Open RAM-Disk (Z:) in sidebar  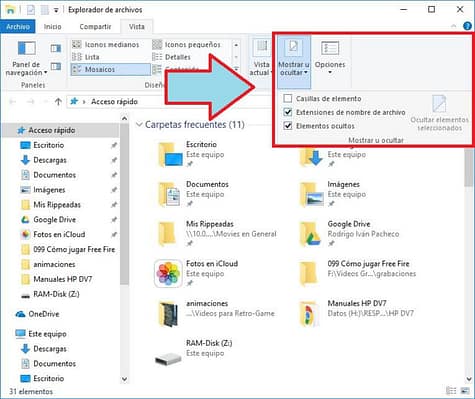[x=56, y=294]
